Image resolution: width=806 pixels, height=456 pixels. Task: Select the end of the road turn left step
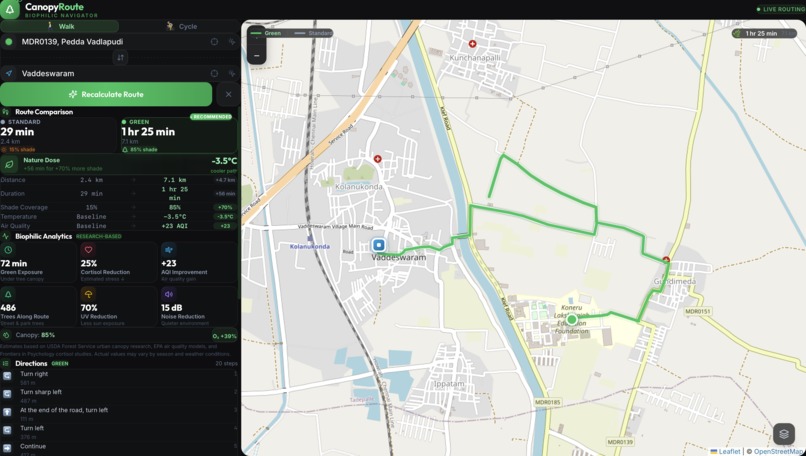point(119,414)
